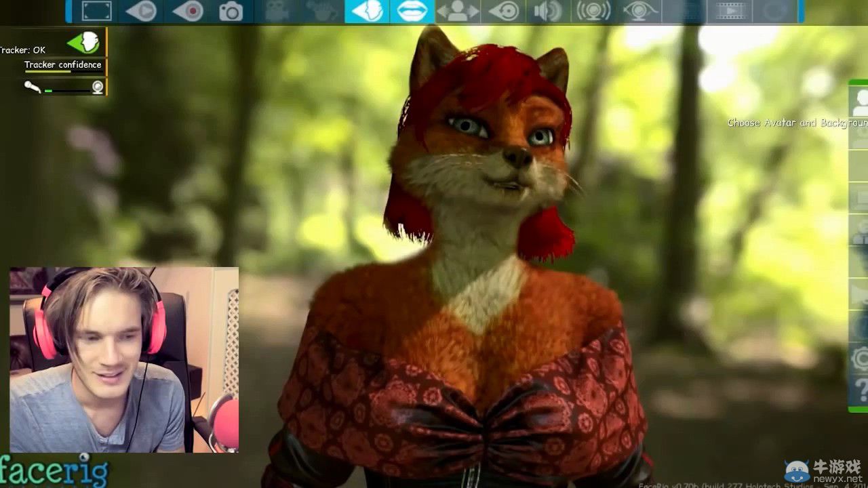The width and height of the screenshot is (868, 488).
Task: Click the single eye view icon
Action: tap(503, 11)
